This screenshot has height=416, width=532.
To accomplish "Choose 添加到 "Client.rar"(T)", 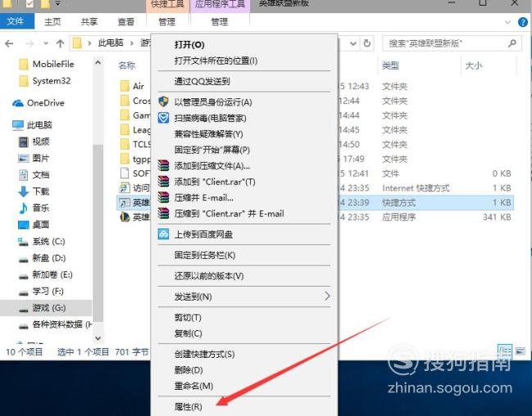I will pos(215,182).
